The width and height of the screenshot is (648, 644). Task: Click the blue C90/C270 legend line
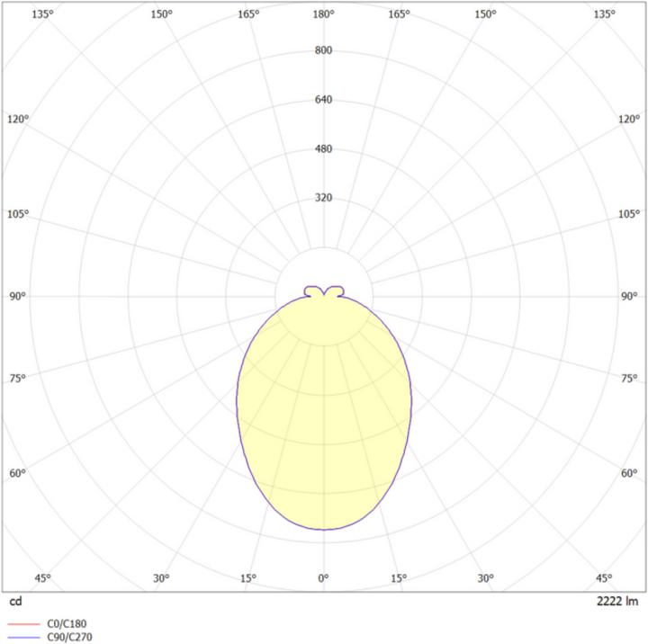pyautogui.click(x=23, y=638)
